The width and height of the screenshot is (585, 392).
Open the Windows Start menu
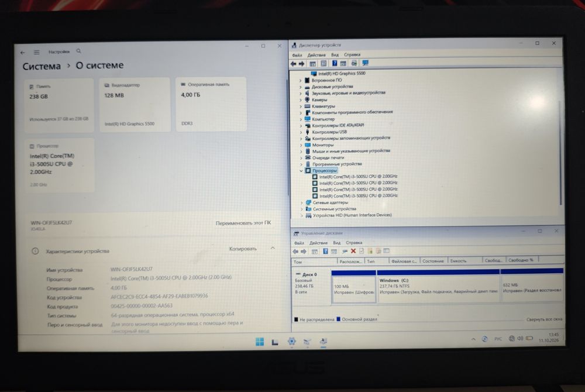pyautogui.click(x=260, y=342)
